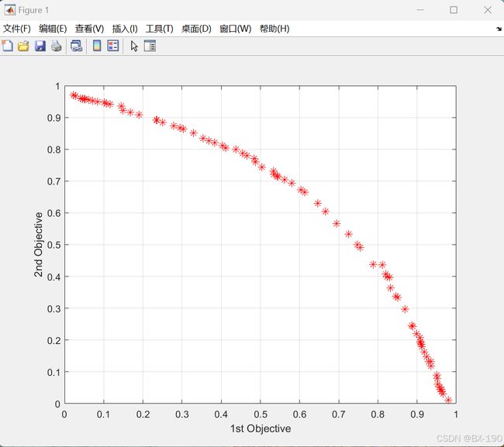Viewport: 504px width, 447px height.
Task: Open the 编辑(E) menu
Action: (53, 29)
